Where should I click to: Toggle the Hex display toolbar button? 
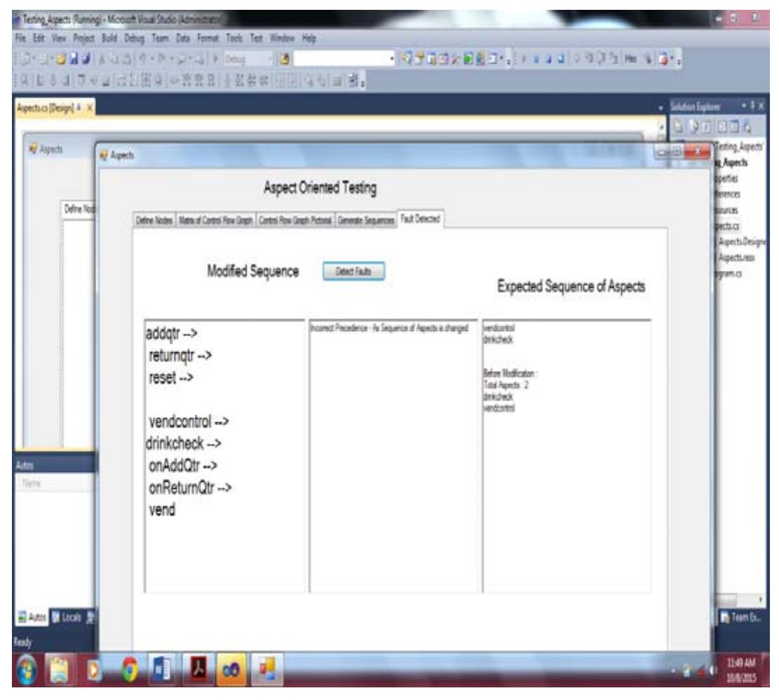(630, 59)
